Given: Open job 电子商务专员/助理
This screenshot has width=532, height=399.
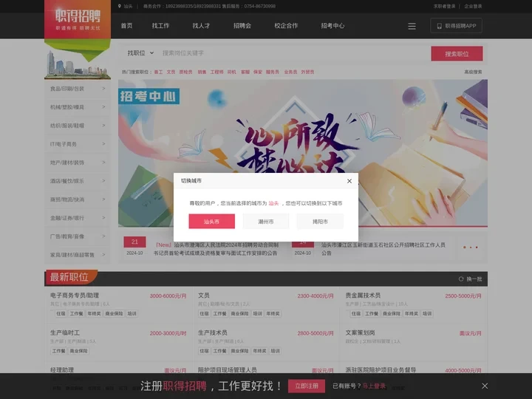Looking at the screenshot, I should [75, 296].
